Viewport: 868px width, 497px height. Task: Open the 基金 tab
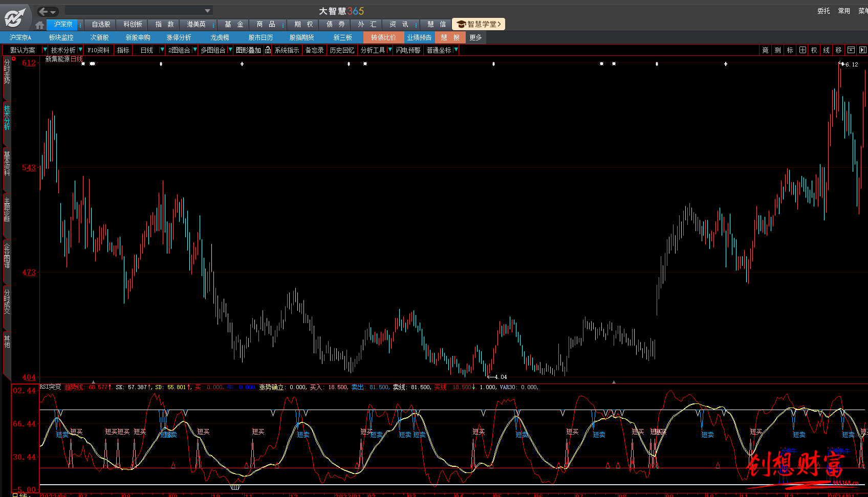[234, 24]
